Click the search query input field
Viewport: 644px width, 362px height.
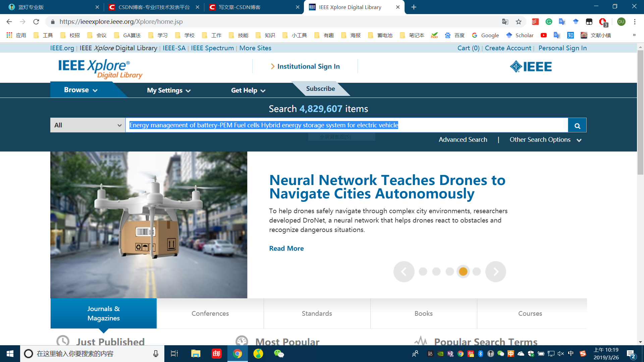click(x=347, y=125)
